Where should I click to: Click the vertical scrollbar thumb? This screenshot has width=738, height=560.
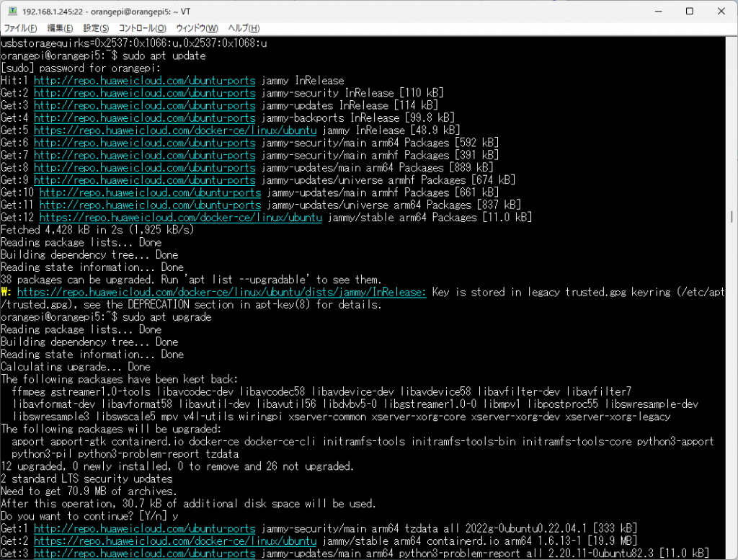pos(732,216)
